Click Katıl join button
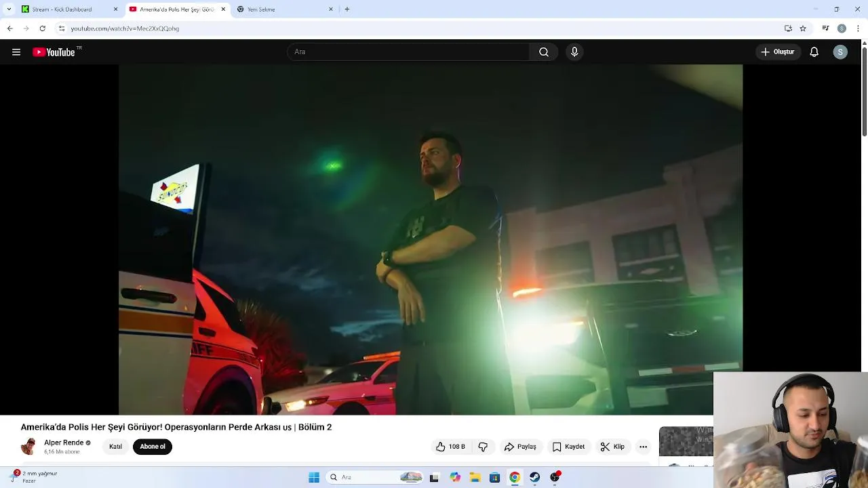 pos(116,447)
